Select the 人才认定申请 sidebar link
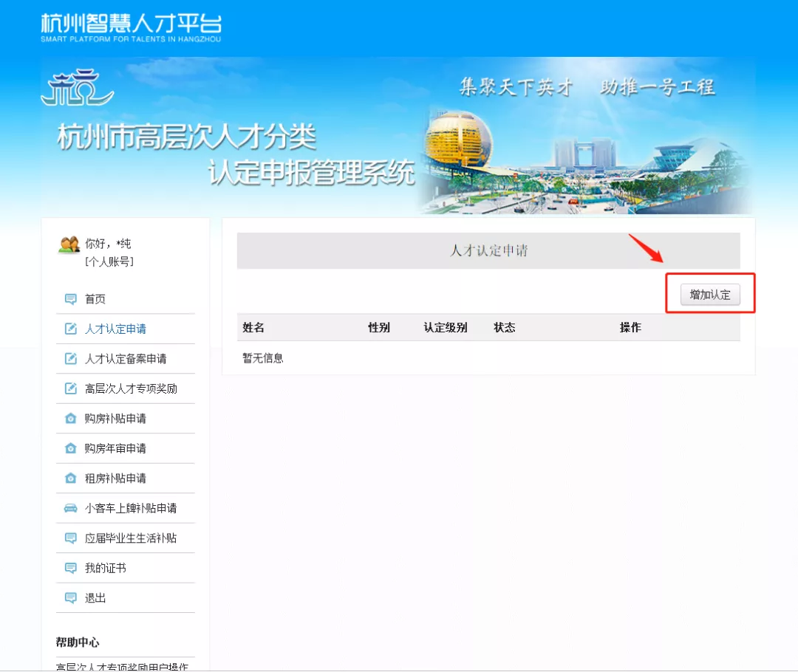The height and width of the screenshot is (672, 798). coord(115,329)
